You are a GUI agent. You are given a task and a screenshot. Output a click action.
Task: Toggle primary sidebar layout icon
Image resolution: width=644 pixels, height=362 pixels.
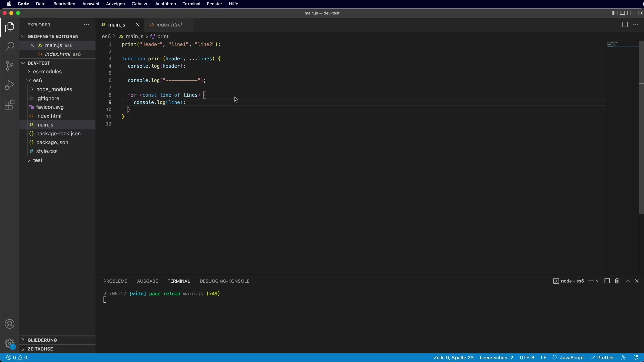614,13
